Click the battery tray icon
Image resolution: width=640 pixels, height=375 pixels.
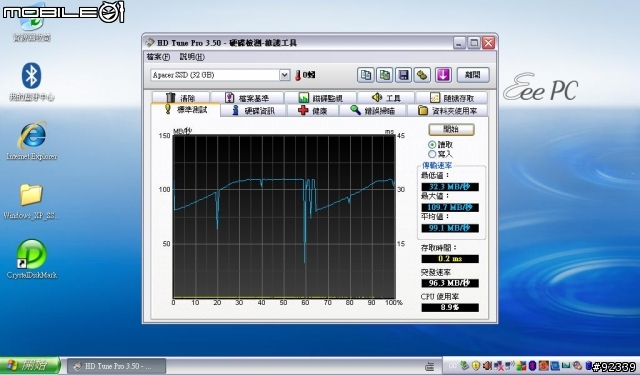coord(589,366)
